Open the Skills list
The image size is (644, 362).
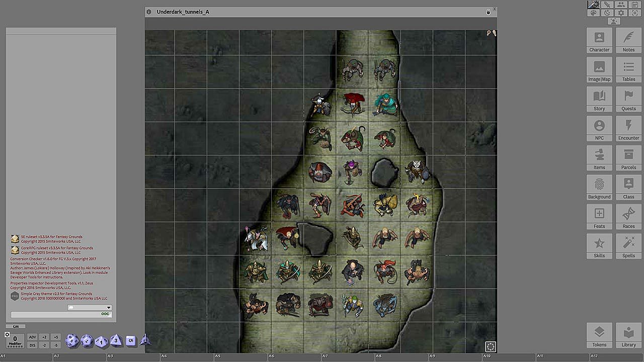pos(599,246)
